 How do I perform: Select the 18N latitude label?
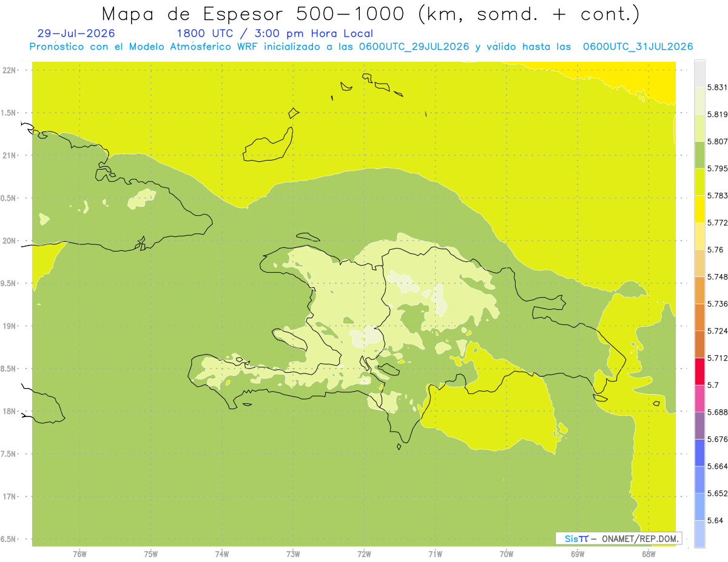(9, 412)
